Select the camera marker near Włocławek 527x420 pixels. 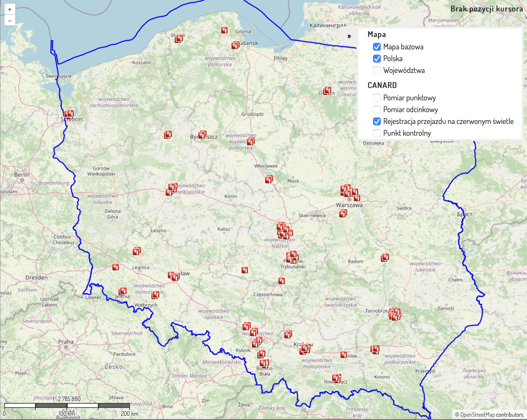[269, 179]
